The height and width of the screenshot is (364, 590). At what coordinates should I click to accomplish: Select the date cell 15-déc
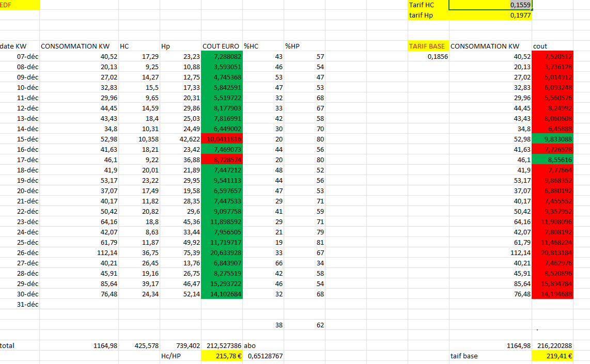point(20,139)
